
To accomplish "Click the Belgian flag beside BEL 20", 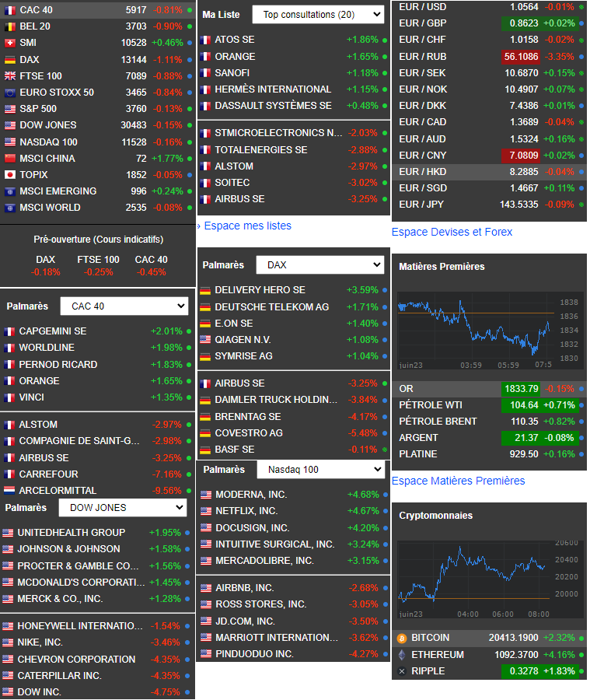I will [x=10, y=26].
